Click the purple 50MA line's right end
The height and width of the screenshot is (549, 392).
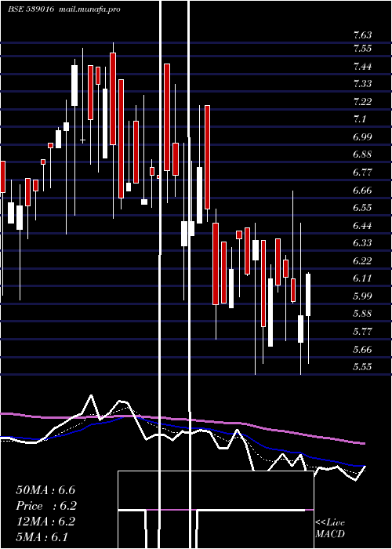[x=363, y=444]
